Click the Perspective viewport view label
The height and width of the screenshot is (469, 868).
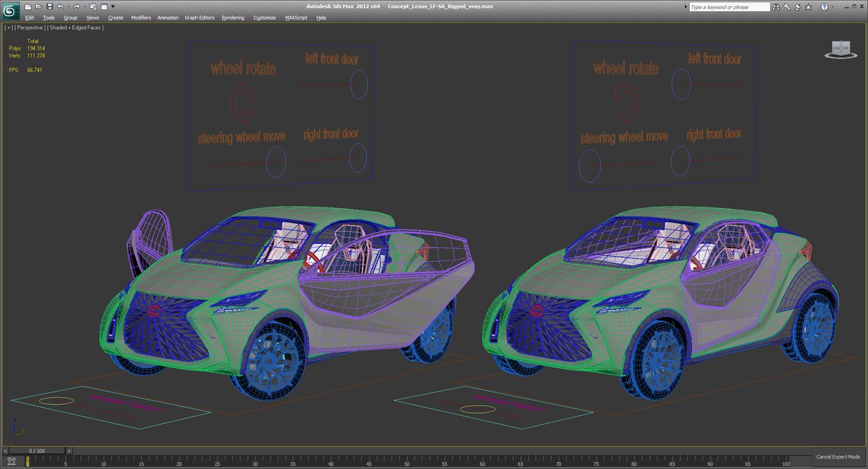pos(29,28)
